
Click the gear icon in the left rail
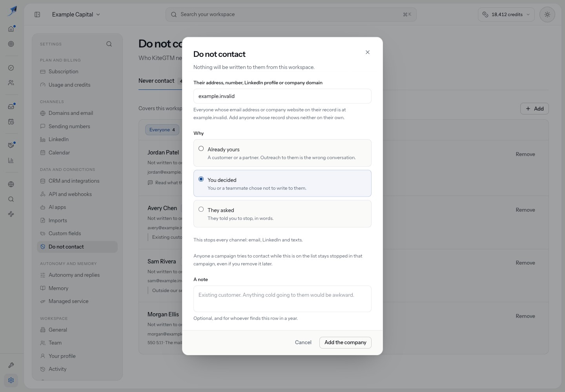point(11,380)
